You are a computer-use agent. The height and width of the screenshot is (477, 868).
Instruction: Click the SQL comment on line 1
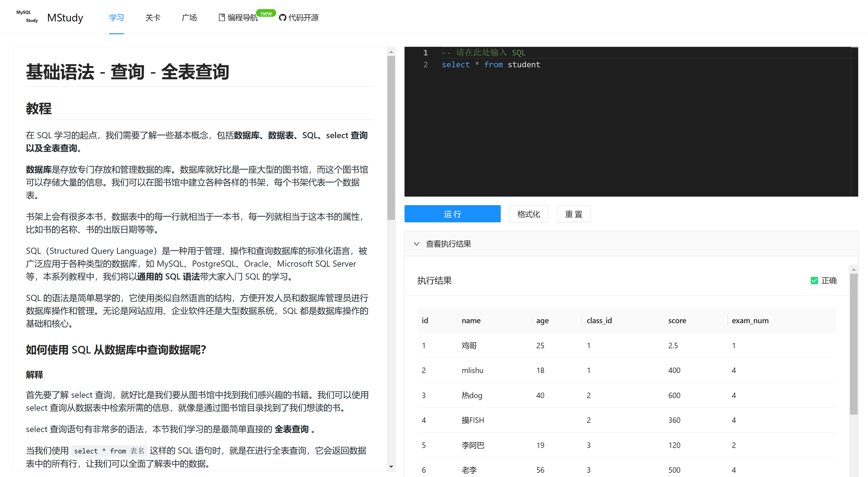[484, 53]
